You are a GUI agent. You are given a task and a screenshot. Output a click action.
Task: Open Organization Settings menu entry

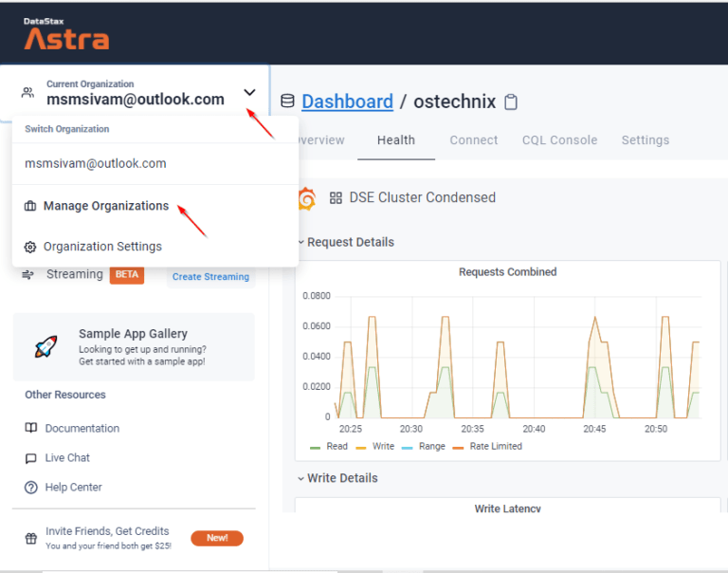(102, 247)
